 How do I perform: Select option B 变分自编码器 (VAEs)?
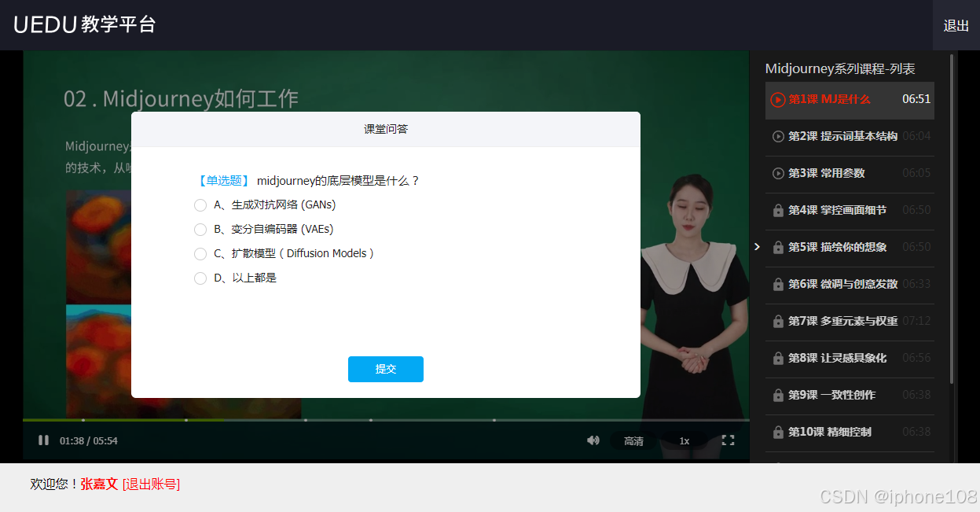200,230
